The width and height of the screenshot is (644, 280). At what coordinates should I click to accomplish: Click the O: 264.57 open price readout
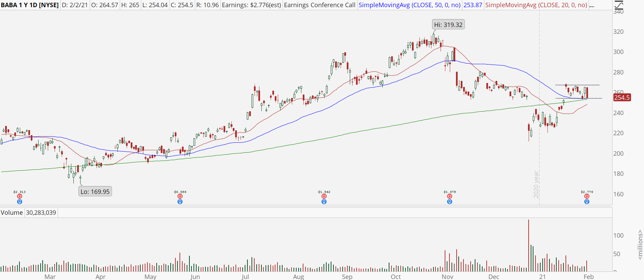(104, 5)
